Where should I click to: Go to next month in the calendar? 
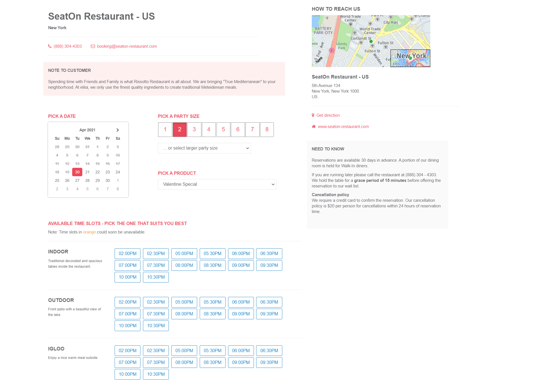(x=118, y=130)
